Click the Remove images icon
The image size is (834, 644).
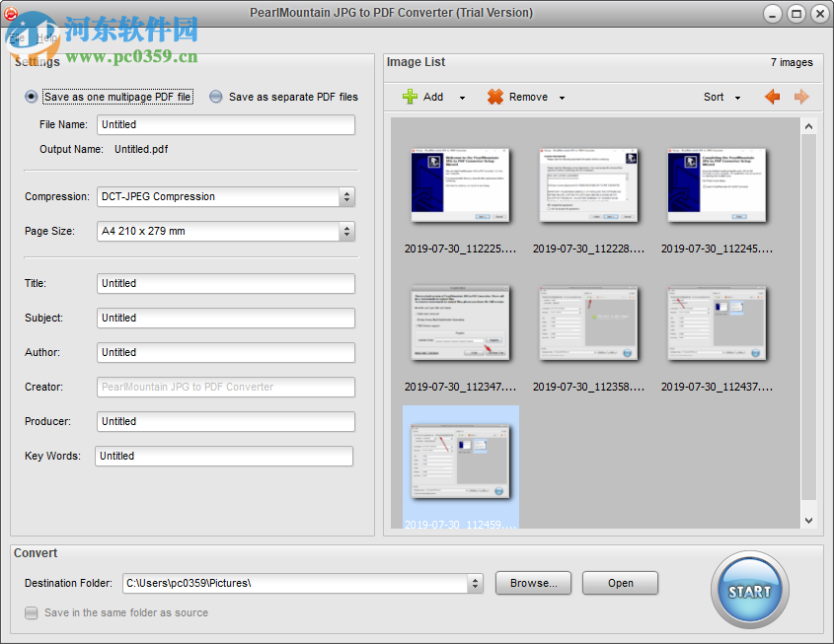click(x=493, y=97)
